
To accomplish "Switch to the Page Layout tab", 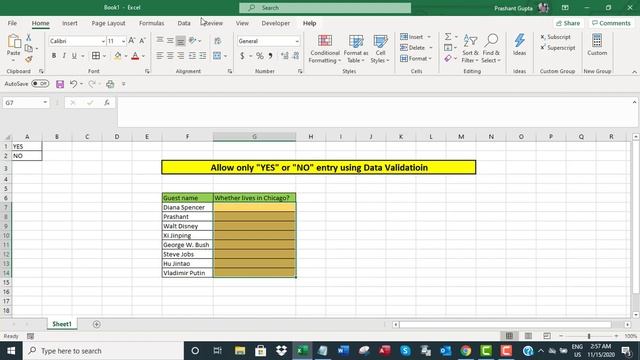I will click(108, 23).
